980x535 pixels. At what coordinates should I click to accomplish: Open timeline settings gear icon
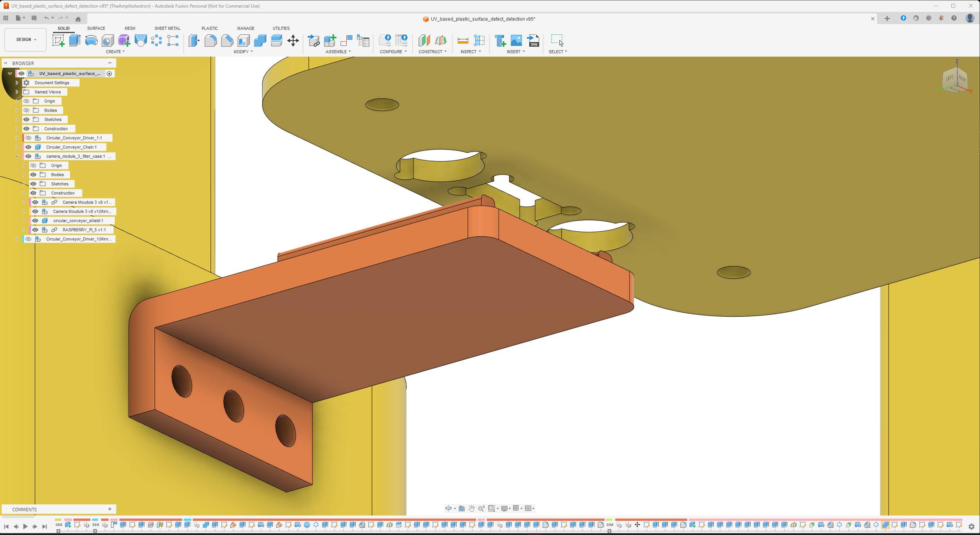click(x=971, y=527)
